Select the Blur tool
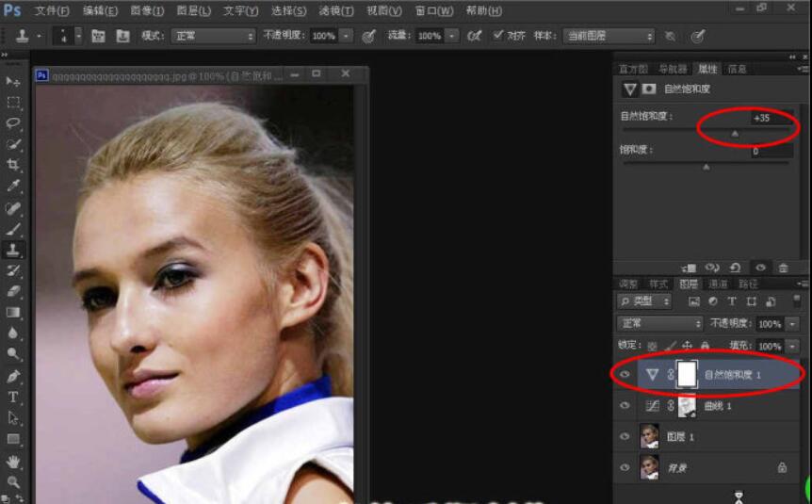Image resolution: width=812 pixels, height=504 pixels. pyautogui.click(x=13, y=333)
